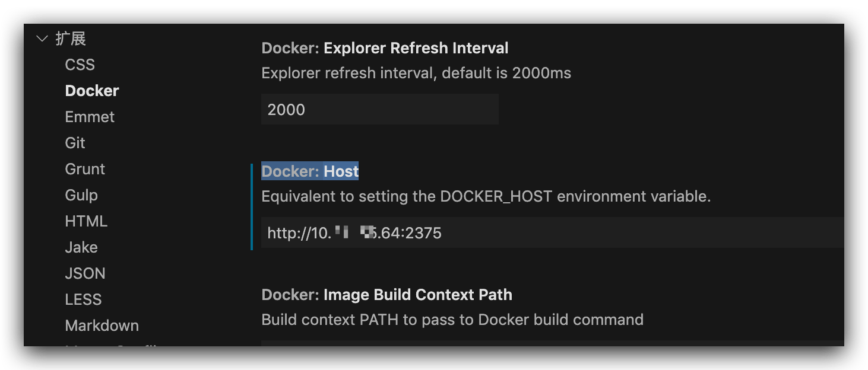Open the Docker settings category
Viewport: 868px width, 370px height.
tap(92, 91)
